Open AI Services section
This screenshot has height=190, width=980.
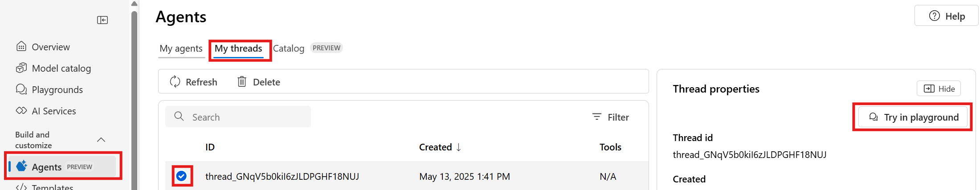click(46, 111)
